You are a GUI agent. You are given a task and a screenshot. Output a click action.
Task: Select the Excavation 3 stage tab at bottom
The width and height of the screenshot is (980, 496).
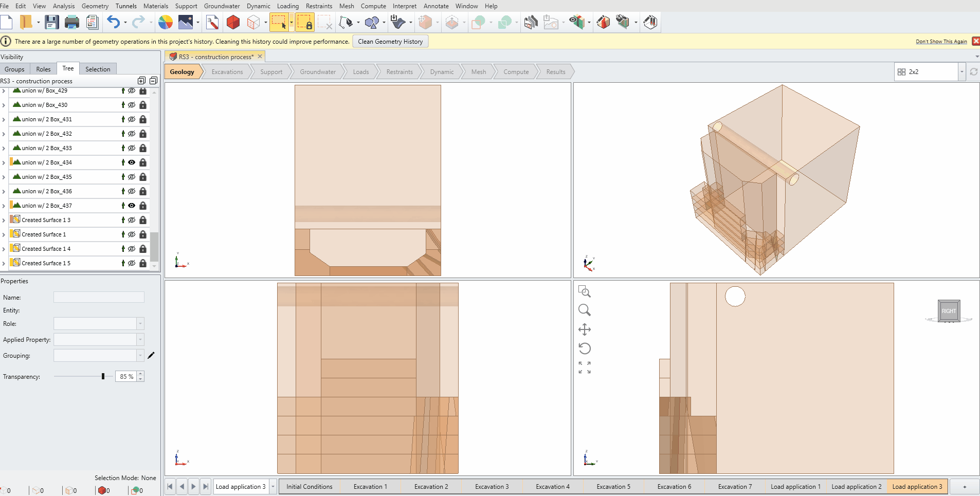point(492,486)
